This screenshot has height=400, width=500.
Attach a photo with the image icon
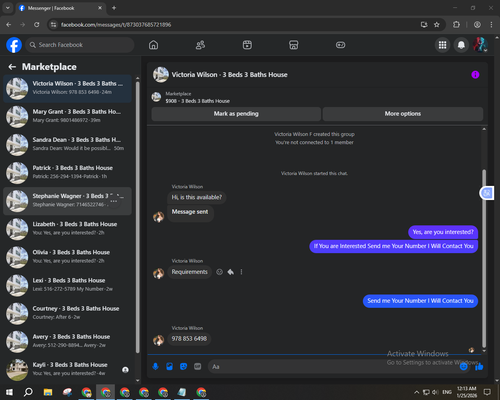tap(169, 367)
